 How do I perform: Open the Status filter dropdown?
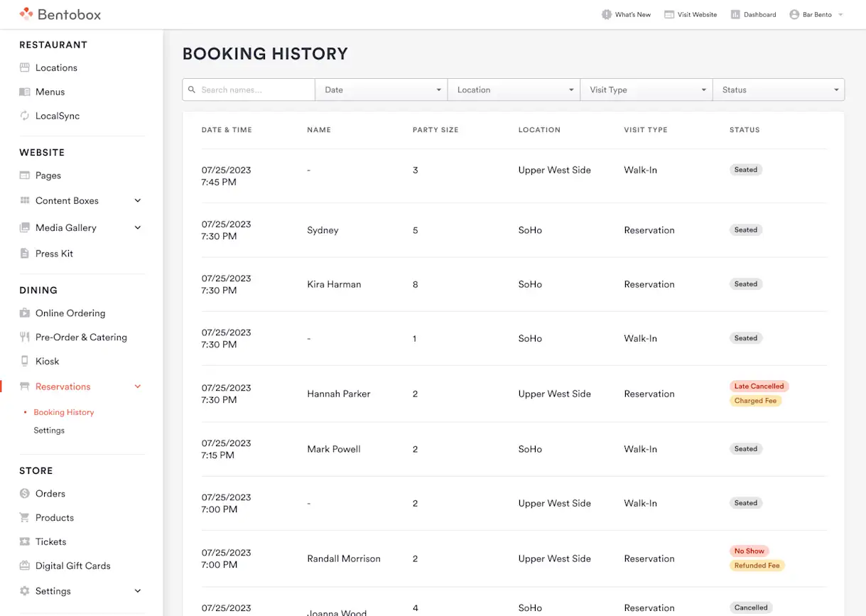pos(778,90)
